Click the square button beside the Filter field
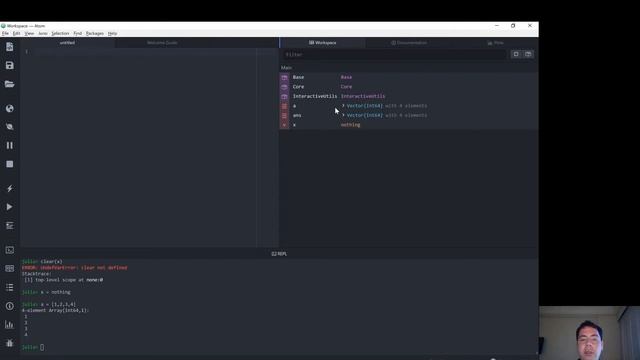This screenshot has height=360, width=640. pyautogui.click(x=516, y=54)
